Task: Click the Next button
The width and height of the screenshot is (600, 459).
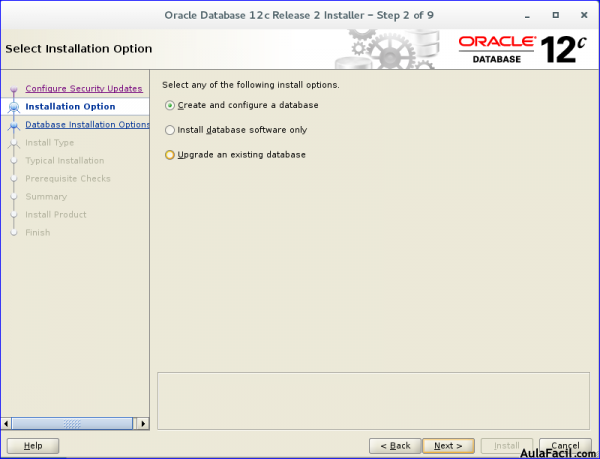Action: 448,446
